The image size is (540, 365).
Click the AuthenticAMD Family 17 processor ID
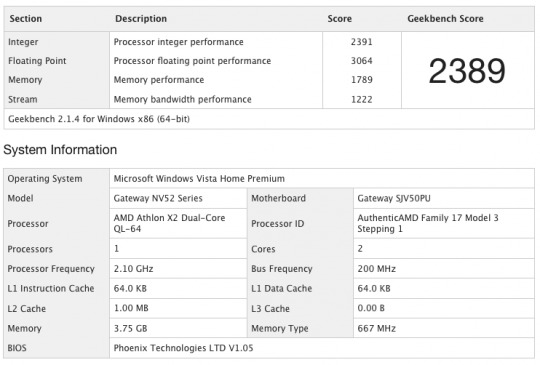[x=428, y=223]
